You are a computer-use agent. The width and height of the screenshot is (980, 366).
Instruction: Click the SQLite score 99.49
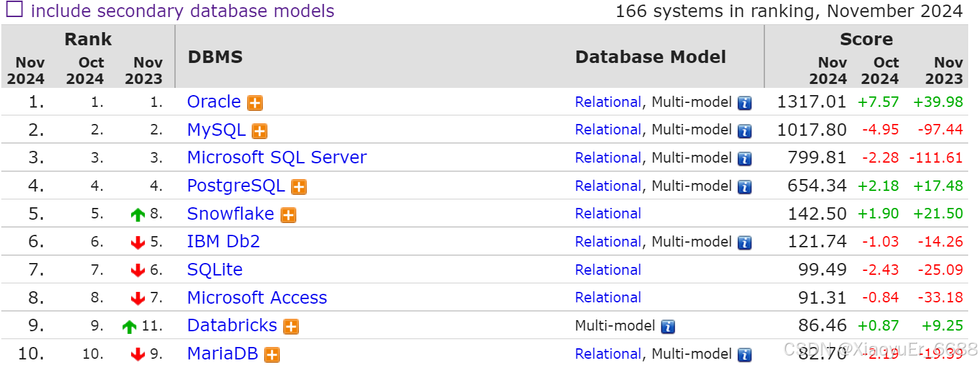click(x=822, y=270)
